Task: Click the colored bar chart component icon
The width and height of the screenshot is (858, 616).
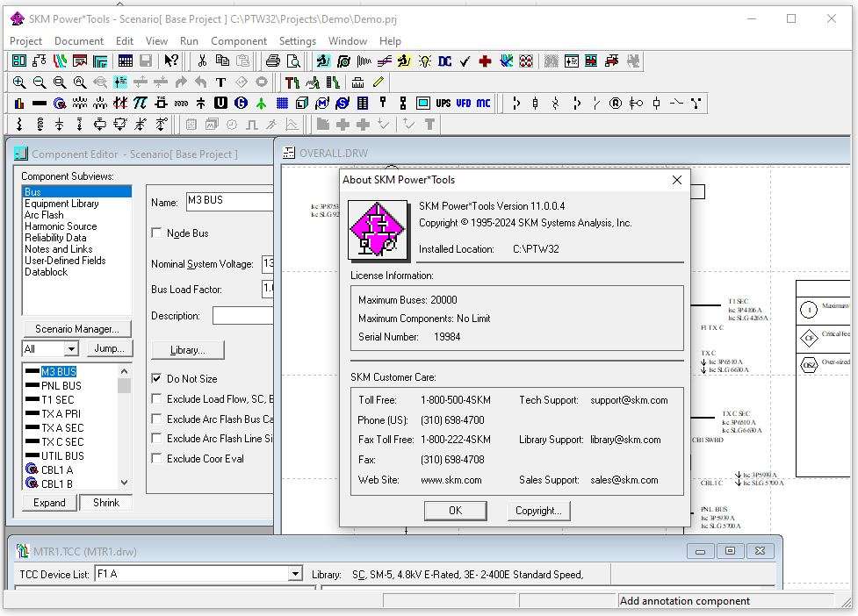Action: pos(19,103)
